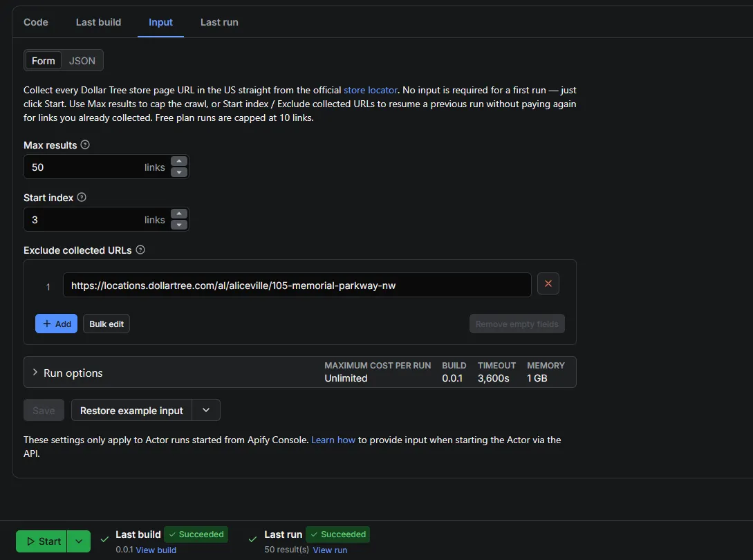
Task: Click the Unlimited maximum cost value
Action: (x=346, y=378)
